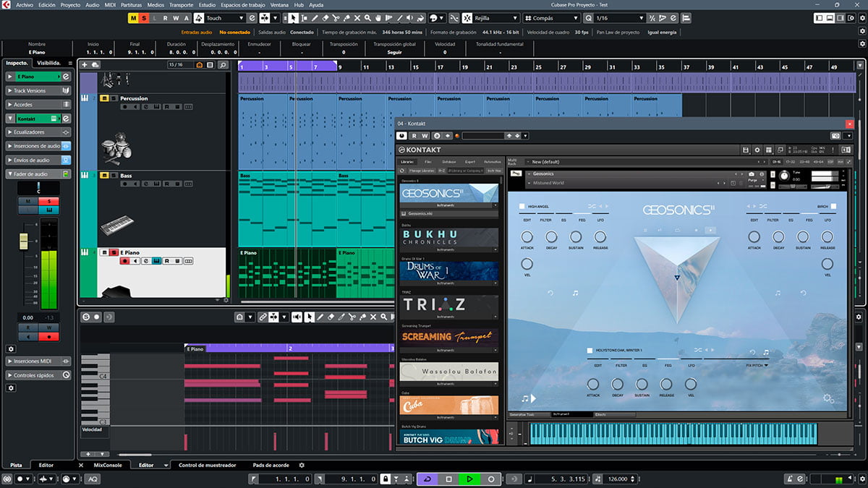Expand the Inserciones MIDI section

pos(38,361)
